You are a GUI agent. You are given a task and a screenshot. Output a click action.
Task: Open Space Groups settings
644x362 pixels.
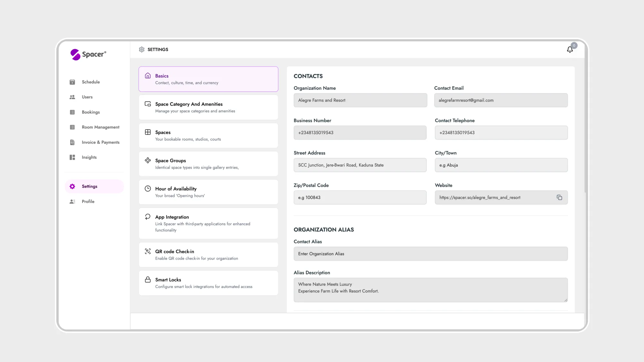(208, 164)
